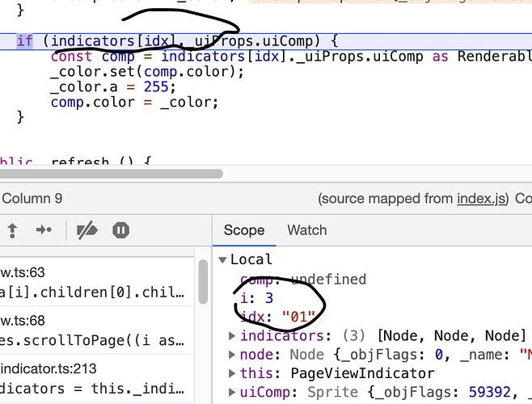Click the comp.color = _color line
Image resolution: width=532 pixels, height=404 pixels.
click(134, 102)
